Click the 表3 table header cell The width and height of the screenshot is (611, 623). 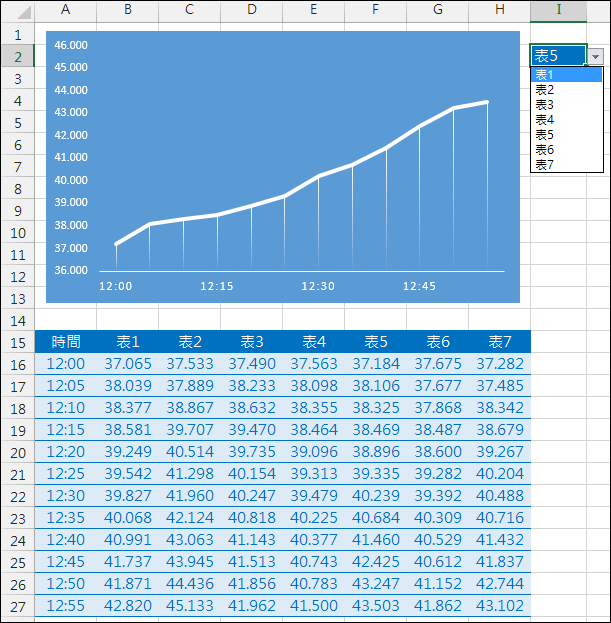click(251, 342)
